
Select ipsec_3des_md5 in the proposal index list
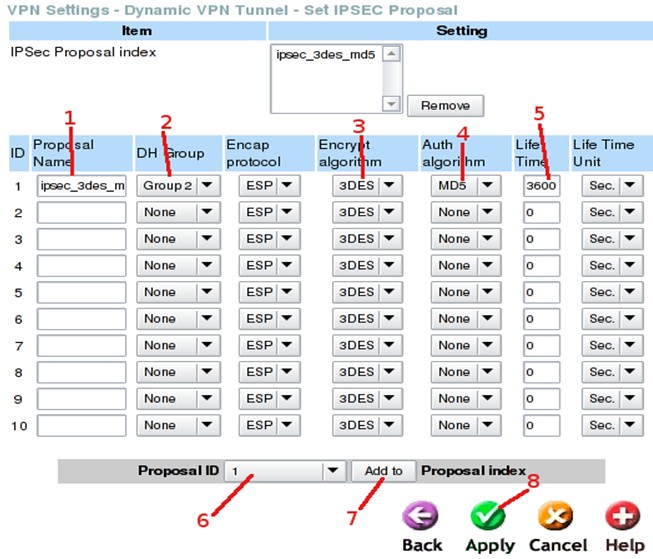click(325, 55)
